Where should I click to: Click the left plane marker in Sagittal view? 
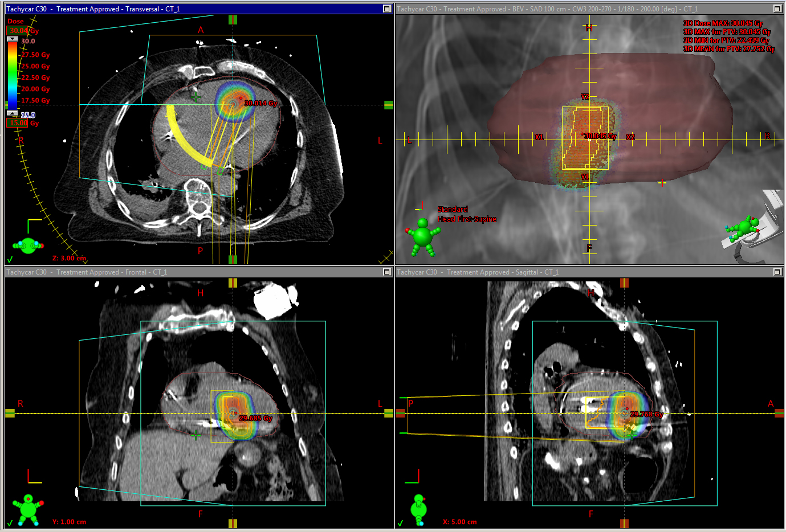[x=400, y=414]
